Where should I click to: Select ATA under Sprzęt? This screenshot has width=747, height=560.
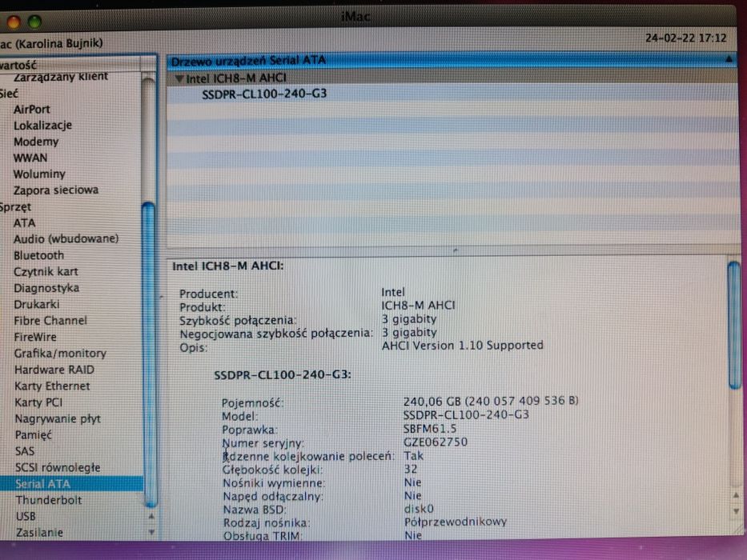pyautogui.click(x=24, y=223)
